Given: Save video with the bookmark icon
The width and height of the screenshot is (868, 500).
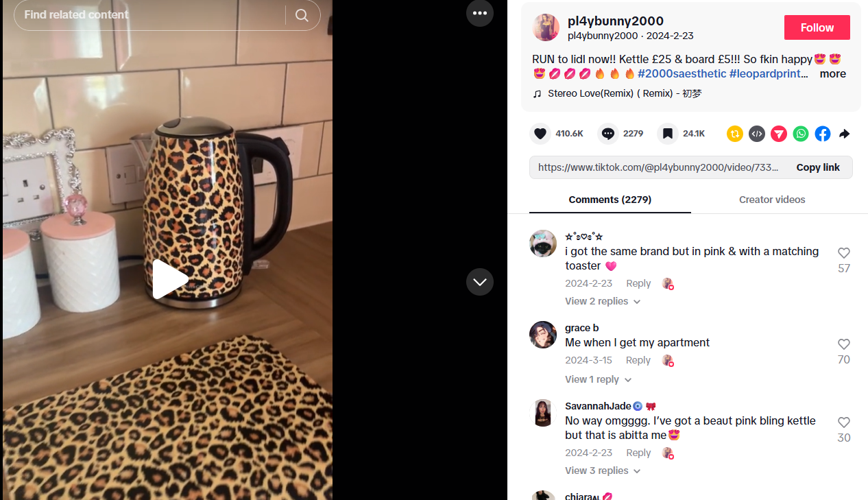Looking at the screenshot, I should coord(668,134).
